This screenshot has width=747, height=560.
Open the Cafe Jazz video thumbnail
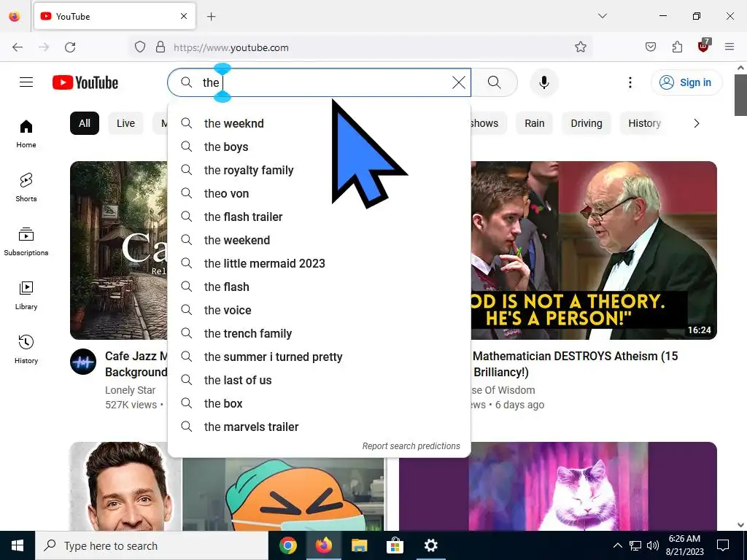tap(119, 251)
